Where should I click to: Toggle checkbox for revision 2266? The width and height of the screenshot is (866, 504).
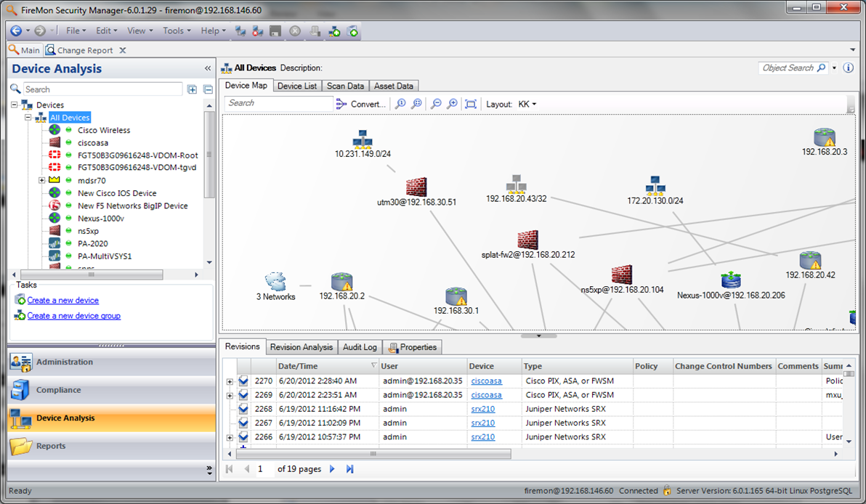tap(243, 436)
